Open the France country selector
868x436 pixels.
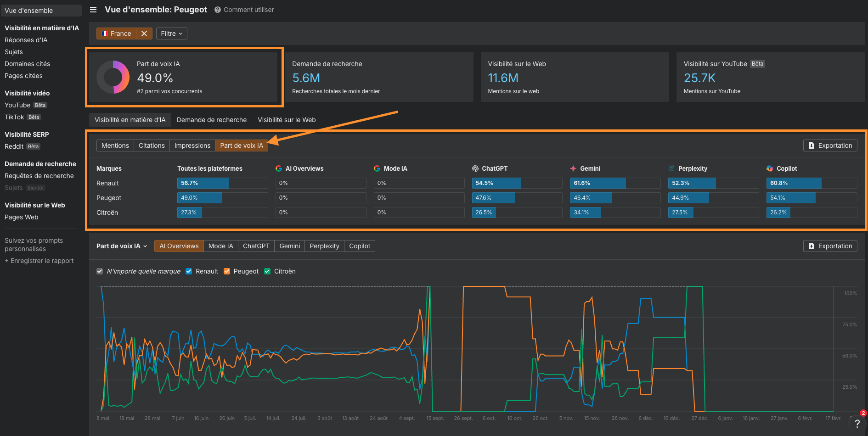(x=117, y=34)
